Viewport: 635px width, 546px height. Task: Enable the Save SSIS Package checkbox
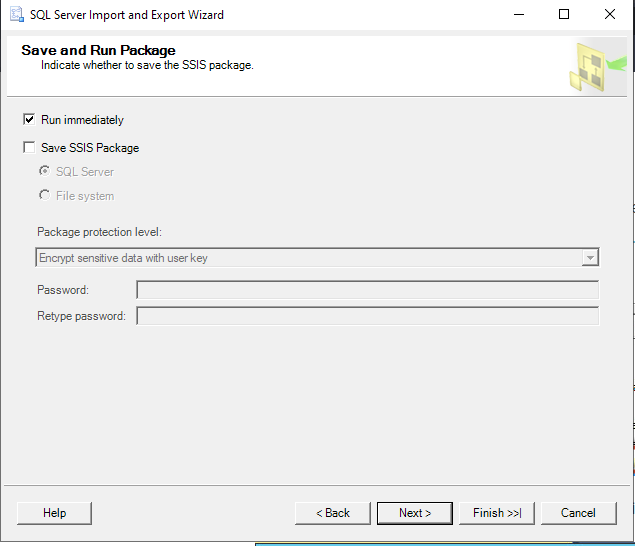pos(29,147)
